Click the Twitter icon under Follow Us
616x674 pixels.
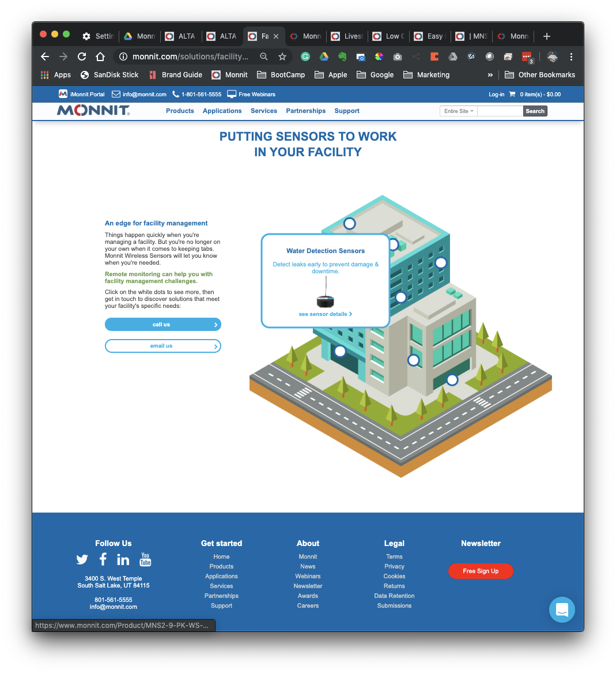(x=82, y=559)
